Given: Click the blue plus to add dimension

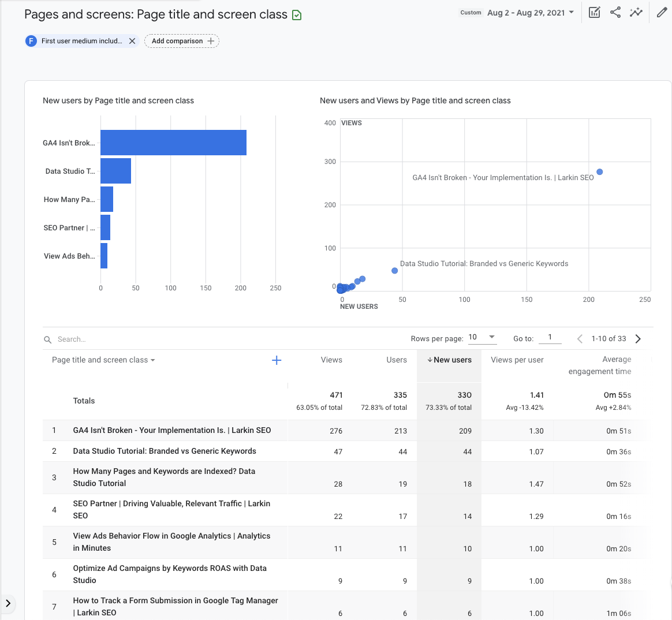Looking at the screenshot, I should coord(277,360).
